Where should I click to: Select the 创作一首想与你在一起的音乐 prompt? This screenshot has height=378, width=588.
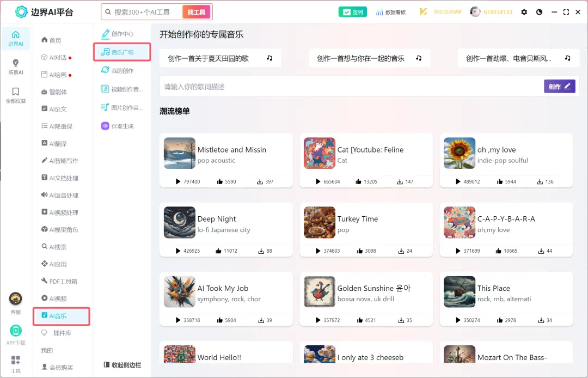click(369, 58)
